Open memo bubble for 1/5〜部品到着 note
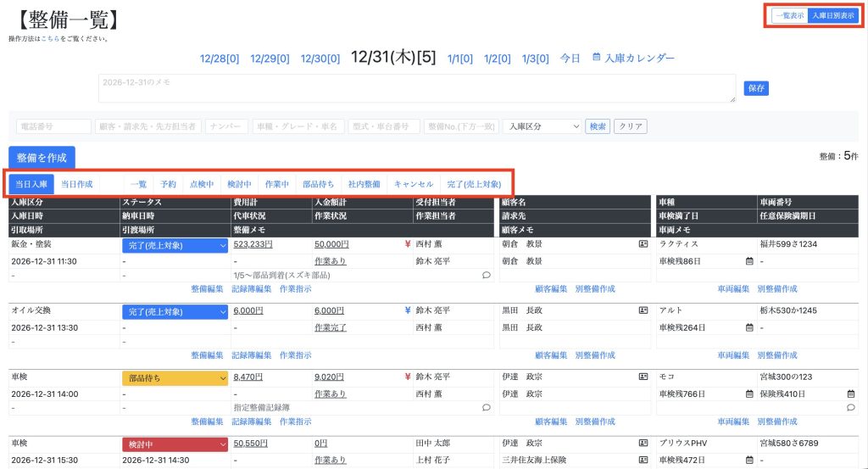Viewport: 868px width, 469px height. pyautogui.click(x=486, y=275)
